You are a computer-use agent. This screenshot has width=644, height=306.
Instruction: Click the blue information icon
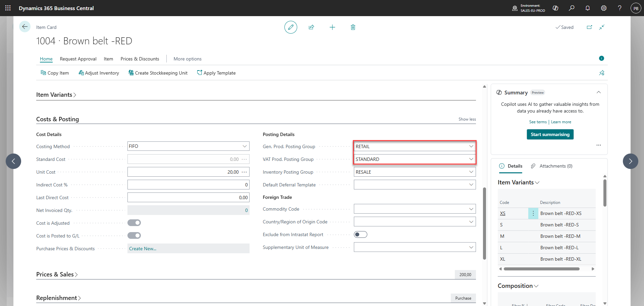tap(601, 58)
